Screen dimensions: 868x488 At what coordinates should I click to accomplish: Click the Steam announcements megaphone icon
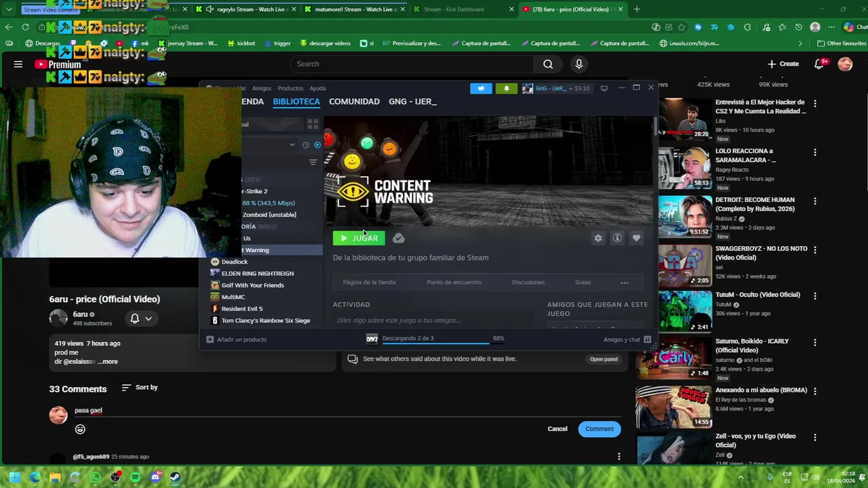click(x=481, y=88)
